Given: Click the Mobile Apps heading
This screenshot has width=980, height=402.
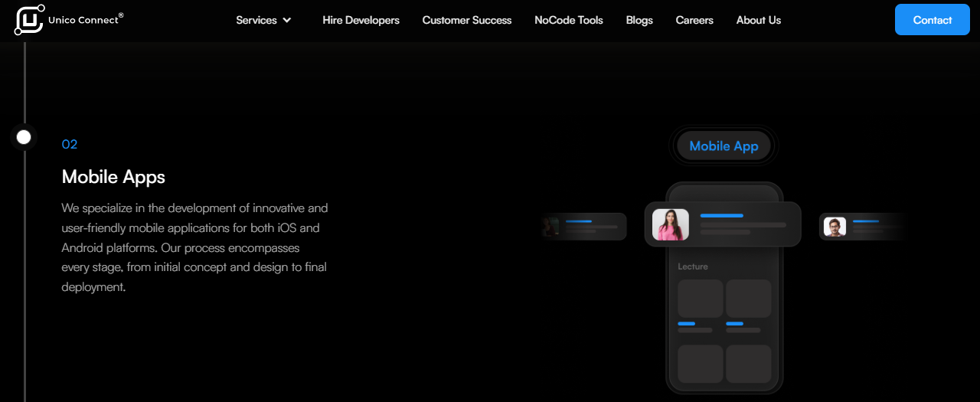Looking at the screenshot, I should click(113, 177).
